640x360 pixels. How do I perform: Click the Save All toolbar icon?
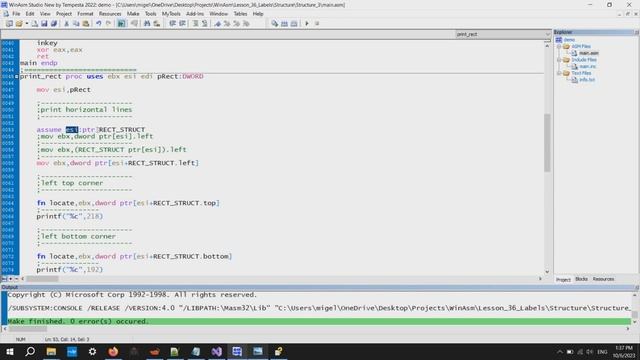click(x=53, y=24)
